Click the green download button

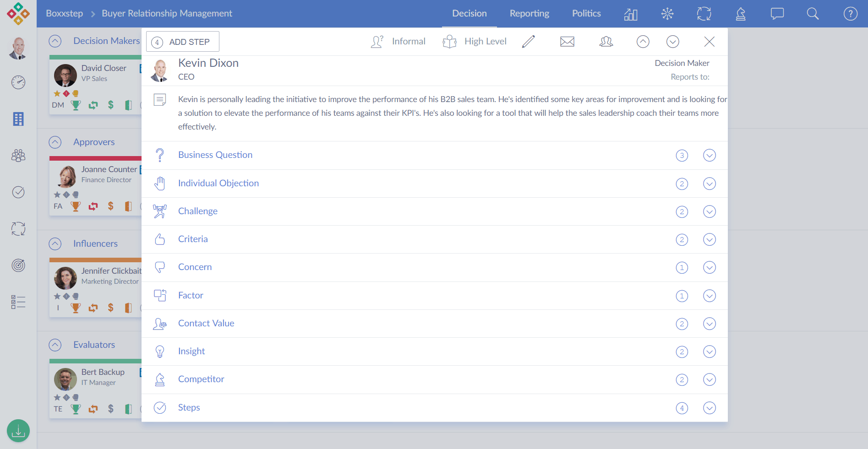coord(18,431)
